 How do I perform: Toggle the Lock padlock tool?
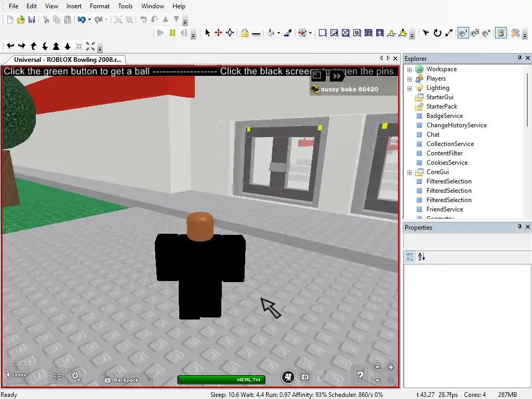245,33
